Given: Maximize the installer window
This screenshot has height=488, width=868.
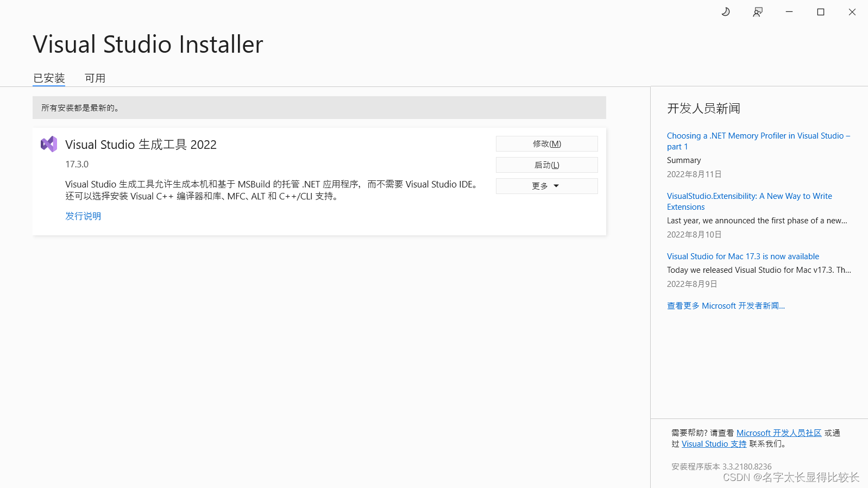Looking at the screenshot, I should tap(821, 12).
